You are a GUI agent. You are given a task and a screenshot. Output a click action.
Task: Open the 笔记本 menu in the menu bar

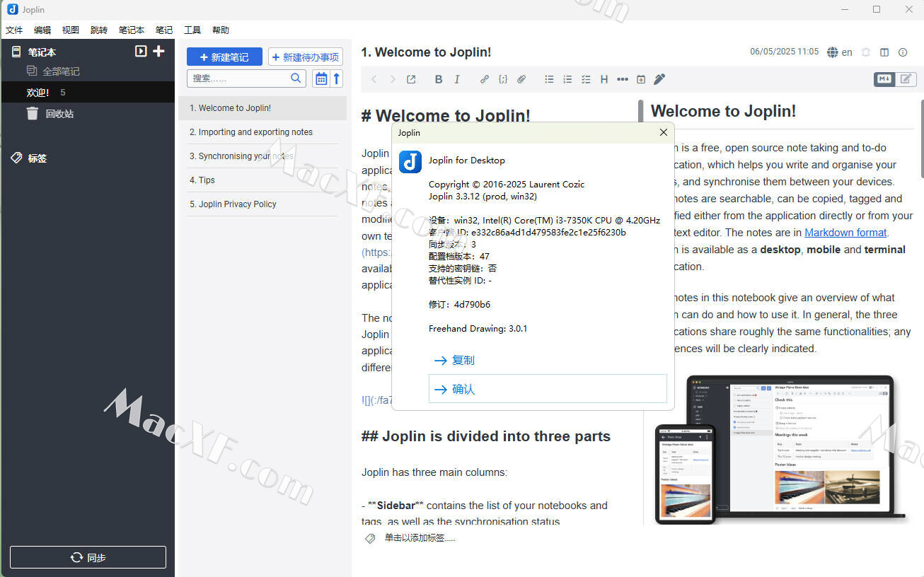(x=132, y=30)
